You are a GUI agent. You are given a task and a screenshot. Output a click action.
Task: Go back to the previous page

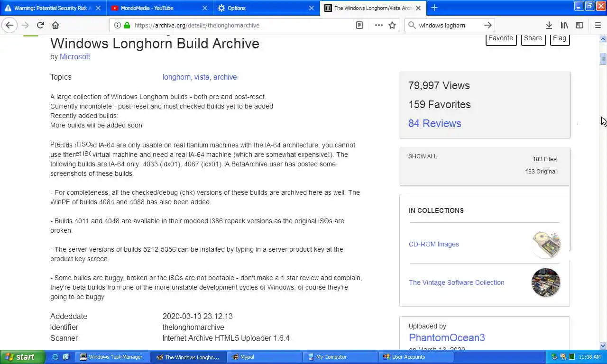(9, 25)
